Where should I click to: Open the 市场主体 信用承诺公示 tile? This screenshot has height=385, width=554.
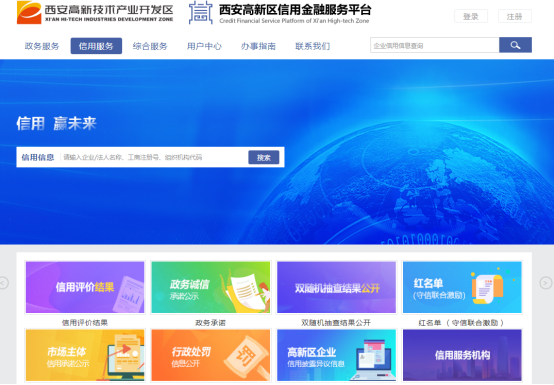[85, 355]
